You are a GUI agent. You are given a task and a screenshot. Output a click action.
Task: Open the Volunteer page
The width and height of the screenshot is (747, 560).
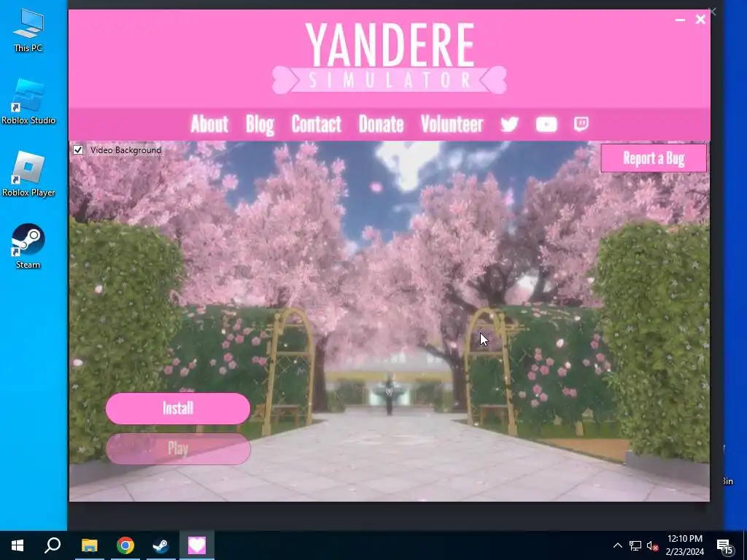452,124
